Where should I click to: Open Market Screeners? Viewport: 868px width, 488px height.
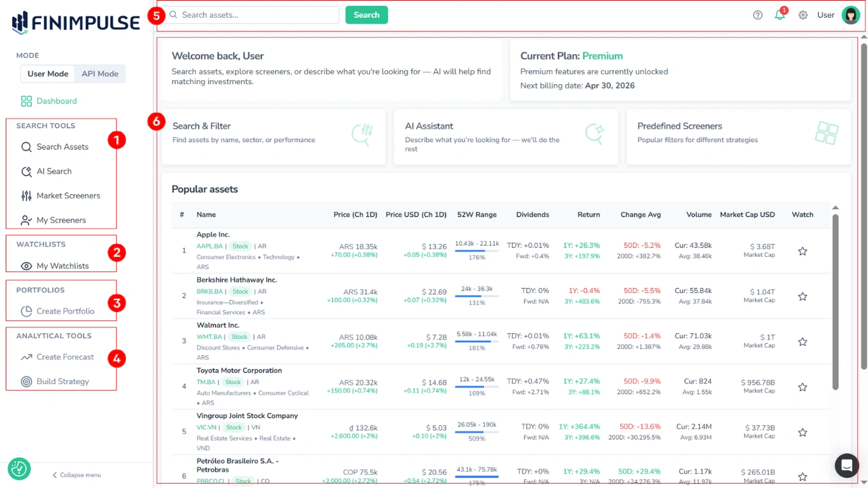pyautogui.click(x=67, y=196)
